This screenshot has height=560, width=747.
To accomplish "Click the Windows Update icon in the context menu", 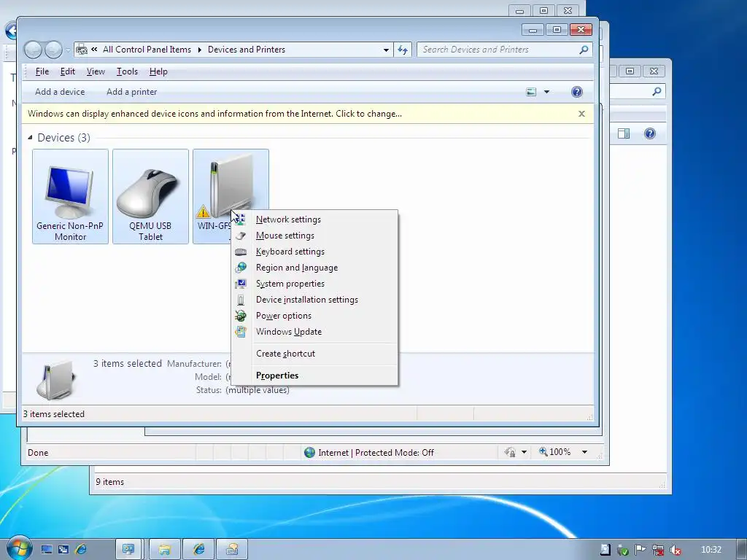I will (241, 332).
